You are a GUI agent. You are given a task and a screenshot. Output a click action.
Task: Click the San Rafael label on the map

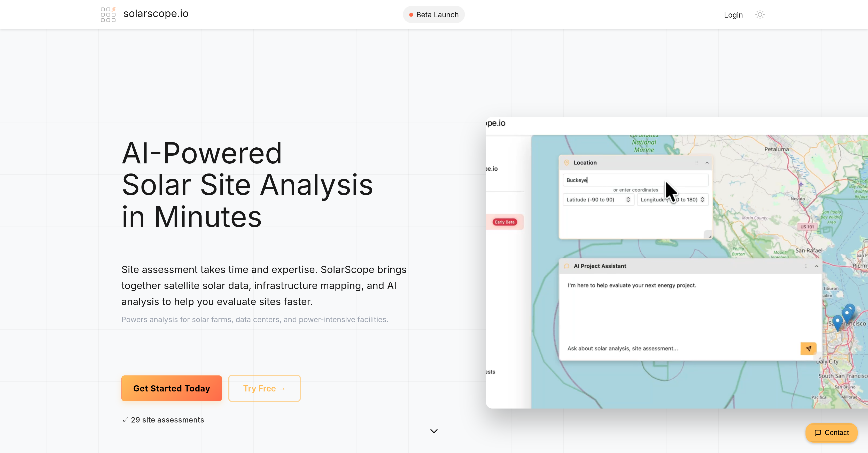pyautogui.click(x=809, y=251)
